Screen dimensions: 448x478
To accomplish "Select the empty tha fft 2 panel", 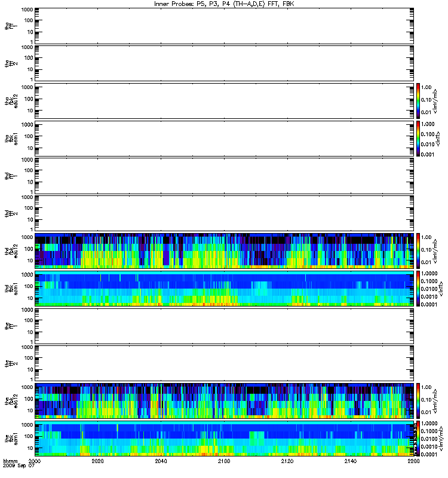I will coord(224,63).
